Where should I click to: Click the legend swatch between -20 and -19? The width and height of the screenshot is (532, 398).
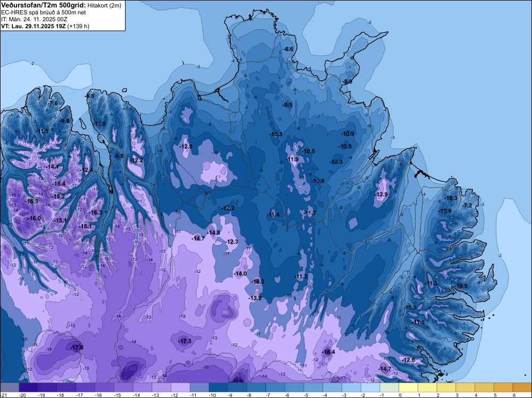coord(29,387)
